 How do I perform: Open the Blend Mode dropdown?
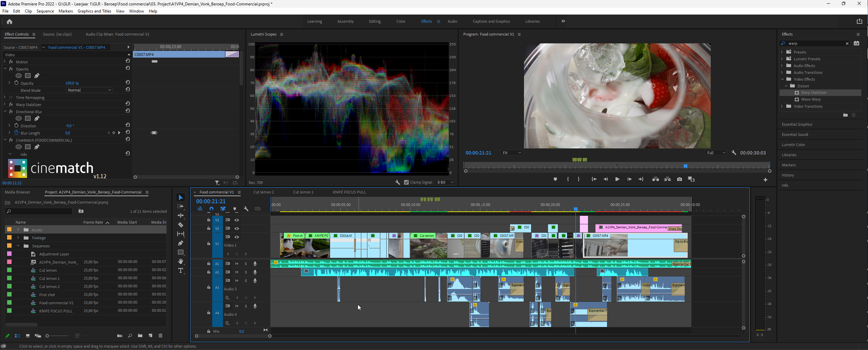(x=89, y=90)
